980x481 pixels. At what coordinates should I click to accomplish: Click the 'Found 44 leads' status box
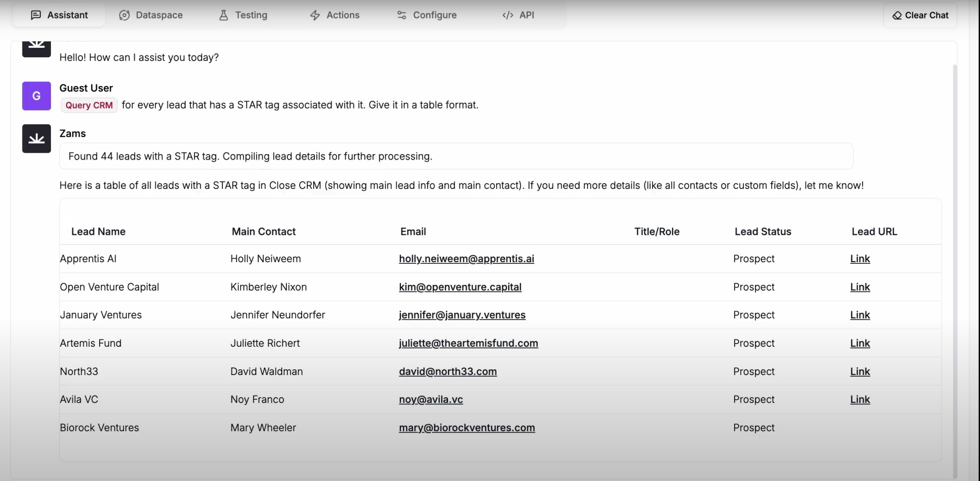click(x=456, y=156)
